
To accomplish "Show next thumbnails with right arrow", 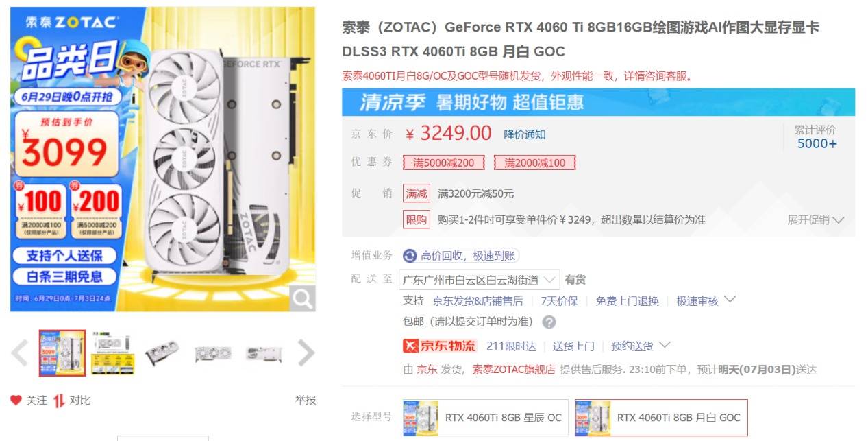I will pos(306,353).
